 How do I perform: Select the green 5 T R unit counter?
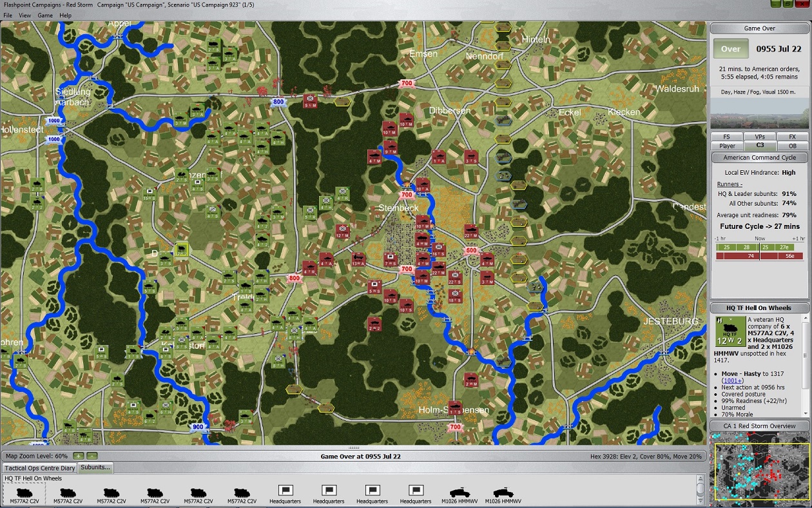(310, 212)
